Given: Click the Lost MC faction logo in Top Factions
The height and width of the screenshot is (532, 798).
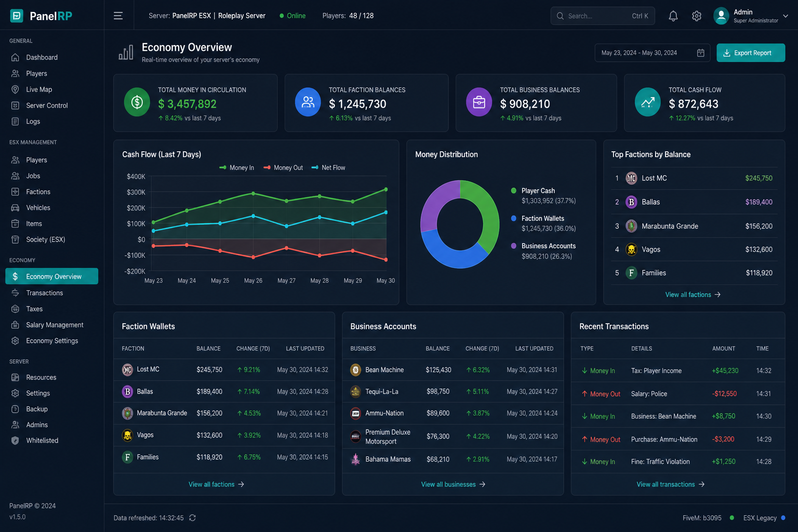Looking at the screenshot, I should tap(631, 178).
